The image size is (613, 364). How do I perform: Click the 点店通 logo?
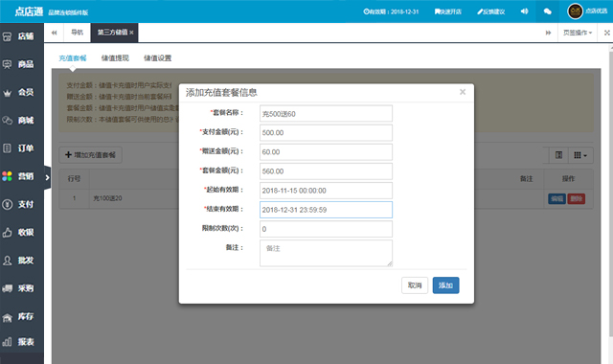29,11
